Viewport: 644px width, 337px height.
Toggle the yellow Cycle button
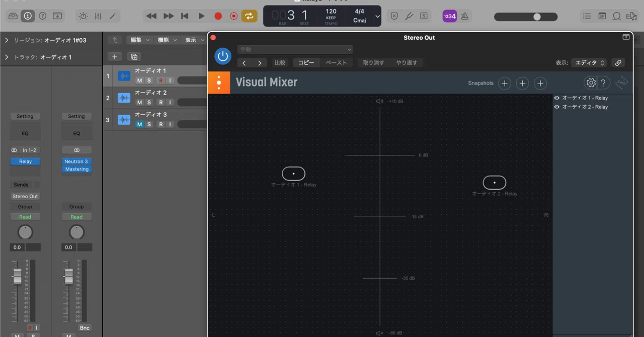point(249,16)
